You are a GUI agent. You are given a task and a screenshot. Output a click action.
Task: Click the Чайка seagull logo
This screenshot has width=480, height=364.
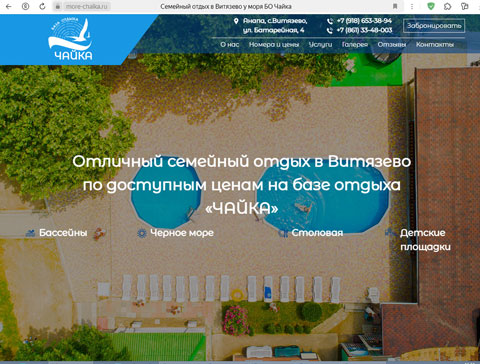[x=71, y=39]
